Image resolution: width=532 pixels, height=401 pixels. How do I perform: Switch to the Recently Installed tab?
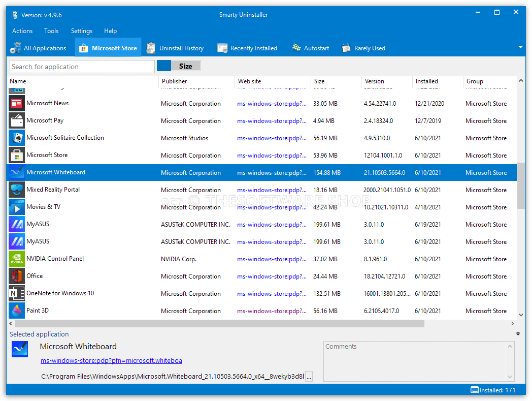[247, 48]
